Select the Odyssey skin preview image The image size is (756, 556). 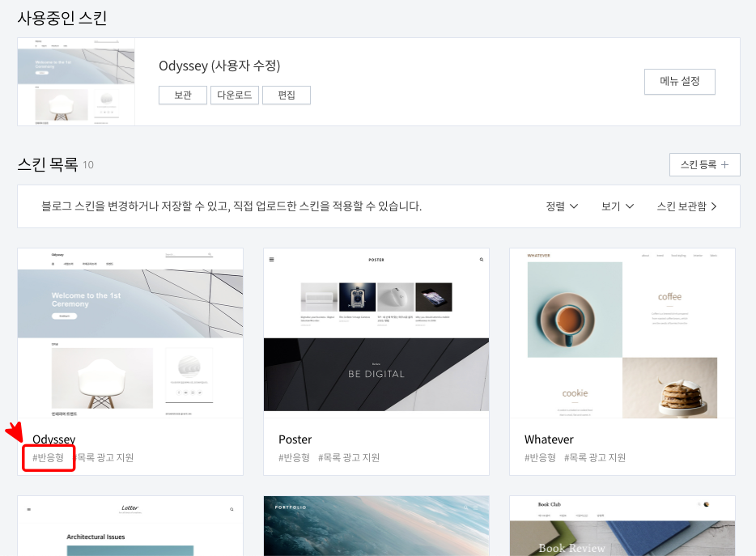pos(130,333)
